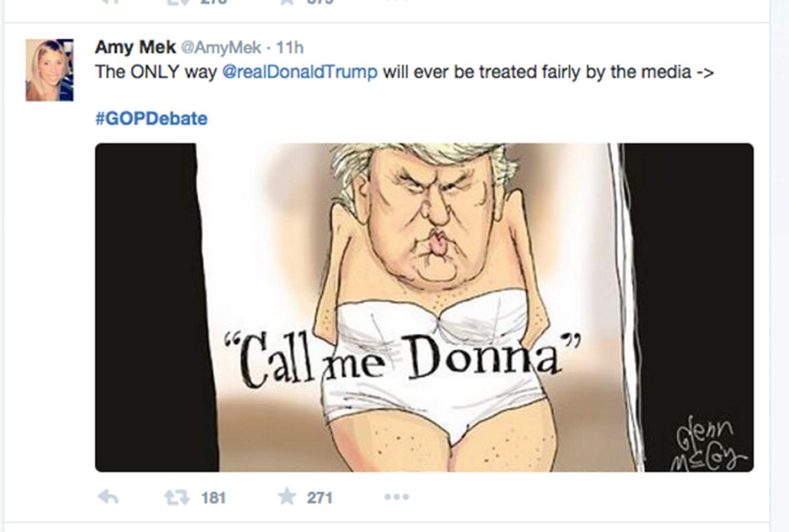Open the @realDonaldTrump mention
The width and height of the screenshot is (789, 532).
pos(300,72)
